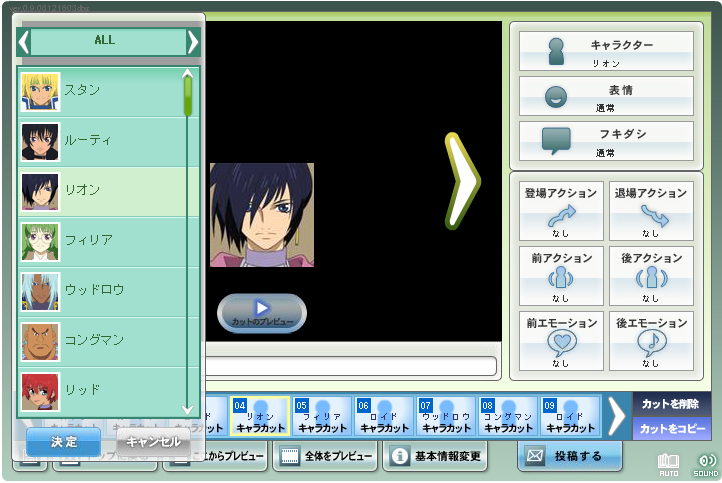Open the キャラクター setting panel

tap(606, 51)
